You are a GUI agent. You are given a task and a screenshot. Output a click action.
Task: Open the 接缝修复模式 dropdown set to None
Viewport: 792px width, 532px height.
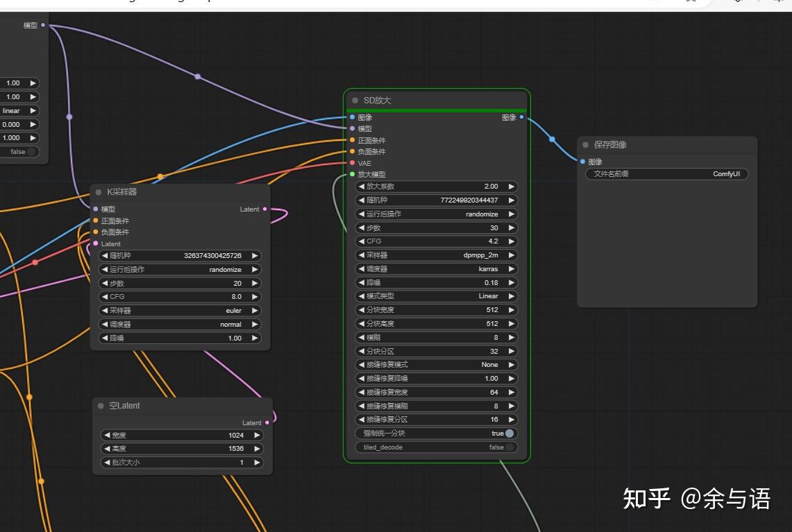pyautogui.click(x=436, y=364)
